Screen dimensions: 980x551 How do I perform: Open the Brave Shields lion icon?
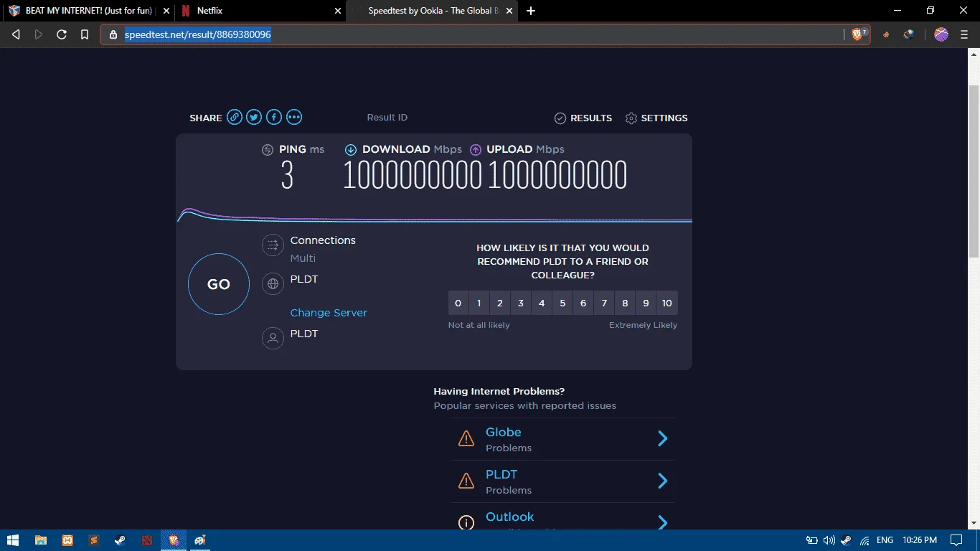coord(858,34)
